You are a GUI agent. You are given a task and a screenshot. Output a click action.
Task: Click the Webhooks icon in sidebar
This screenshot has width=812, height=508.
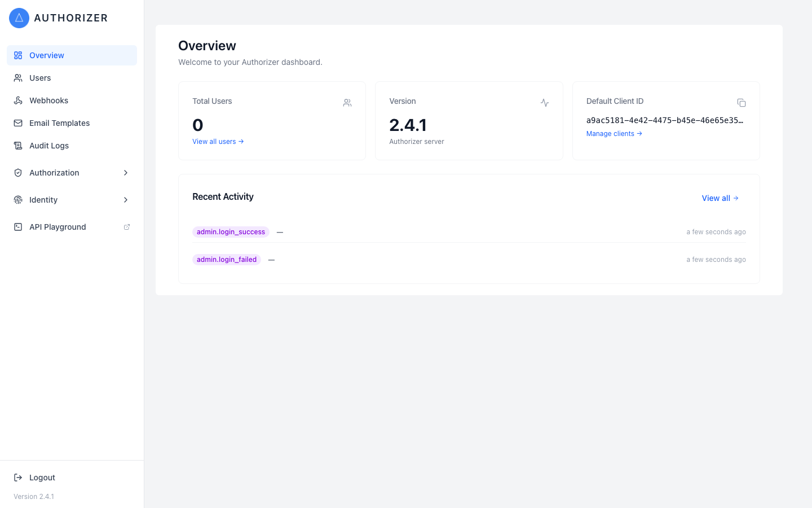point(18,100)
